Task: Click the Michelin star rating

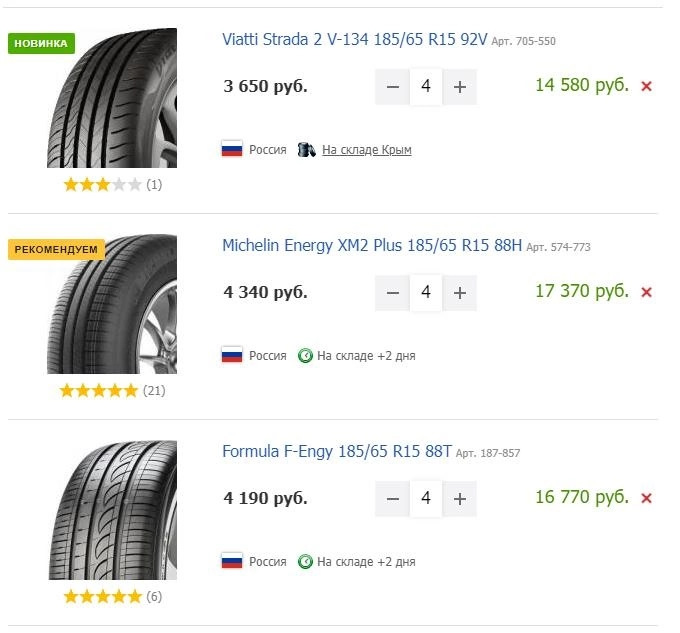Action: (x=99, y=390)
